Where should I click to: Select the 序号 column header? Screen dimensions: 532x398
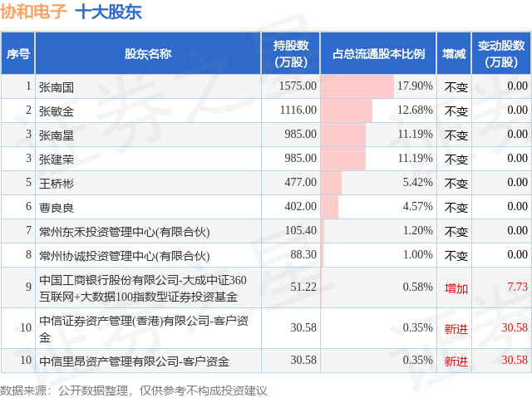[18, 53]
